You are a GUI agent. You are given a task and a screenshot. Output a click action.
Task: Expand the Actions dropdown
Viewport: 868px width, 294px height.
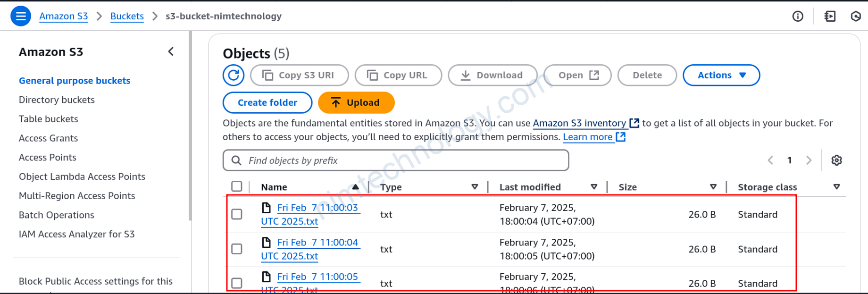click(x=721, y=75)
